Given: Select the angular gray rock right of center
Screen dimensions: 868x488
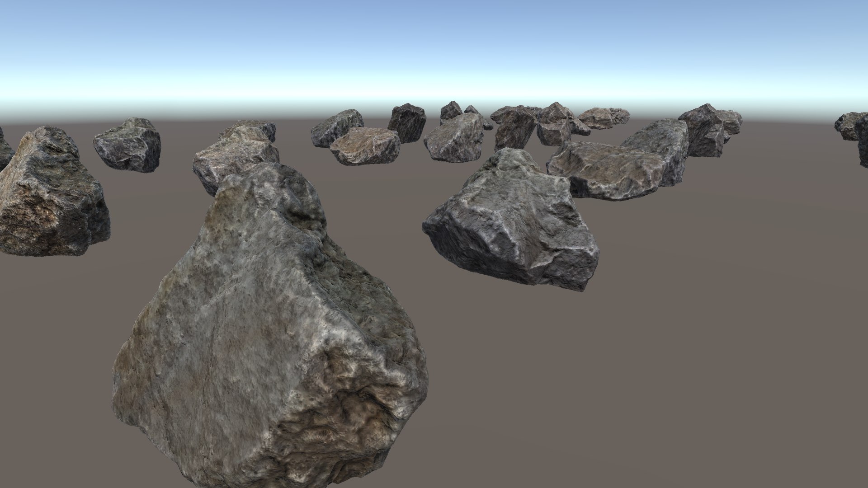Looking at the screenshot, I should coord(511,220).
